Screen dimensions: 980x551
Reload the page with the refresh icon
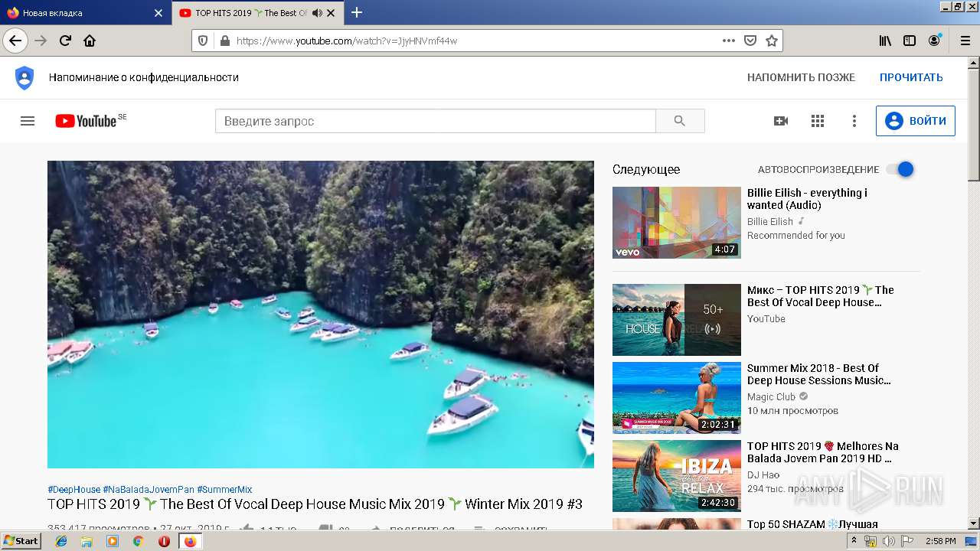click(x=65, y=41)
